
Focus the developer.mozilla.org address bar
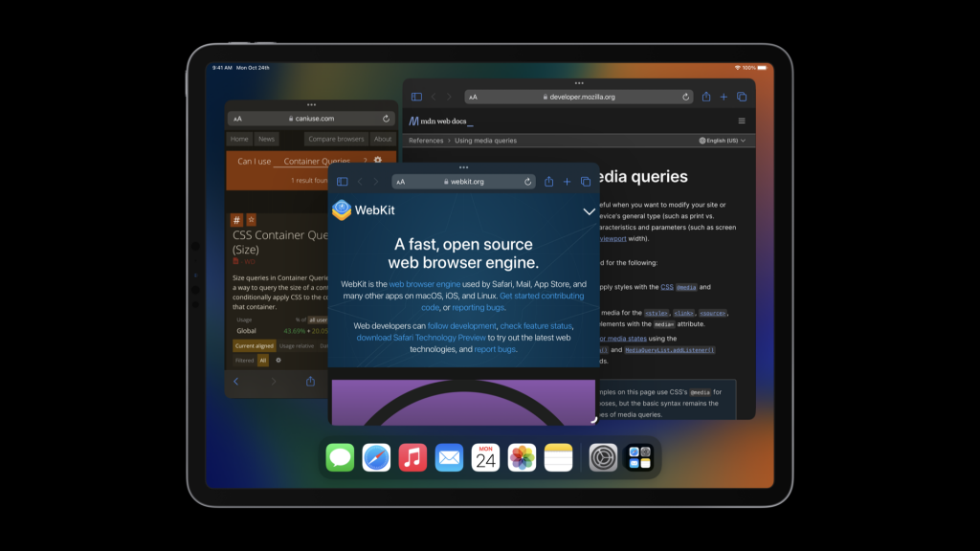click(579, 97)
